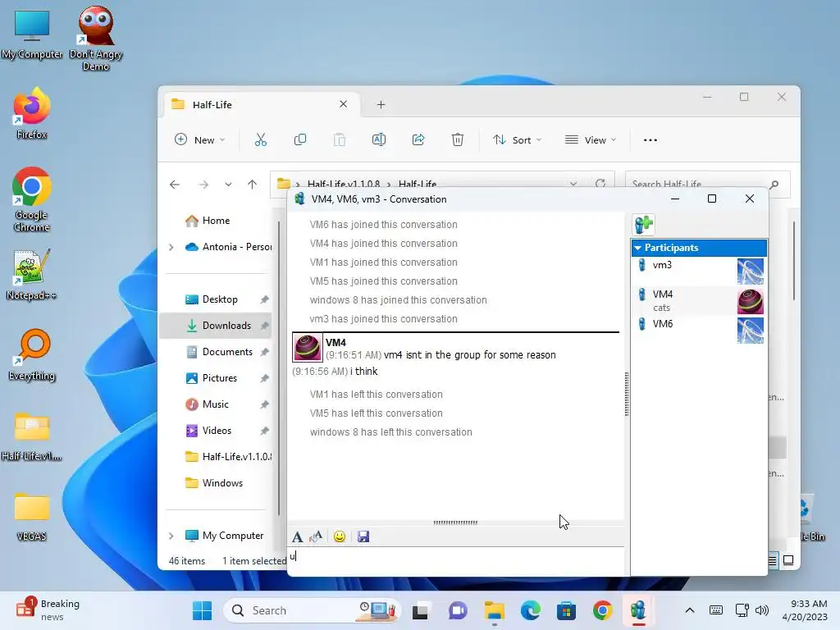Click the Back arrow in File Explorer
This screenshot has height=630, width=840.
175,185
